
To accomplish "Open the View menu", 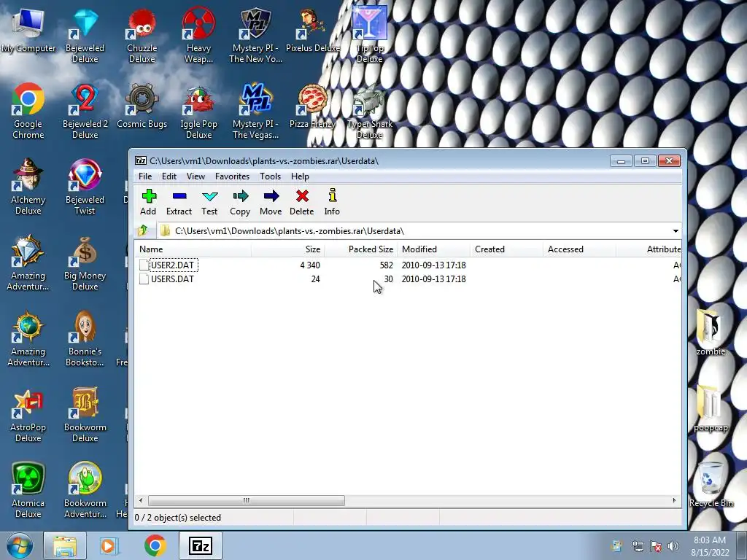I will point(196,176).
